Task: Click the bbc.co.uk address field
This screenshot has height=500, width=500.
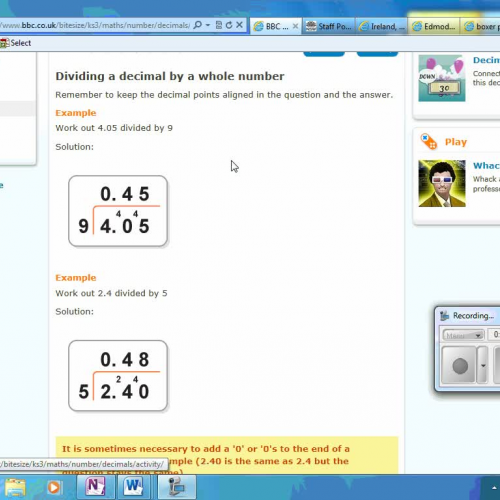Action: click(x=95, y=25)
